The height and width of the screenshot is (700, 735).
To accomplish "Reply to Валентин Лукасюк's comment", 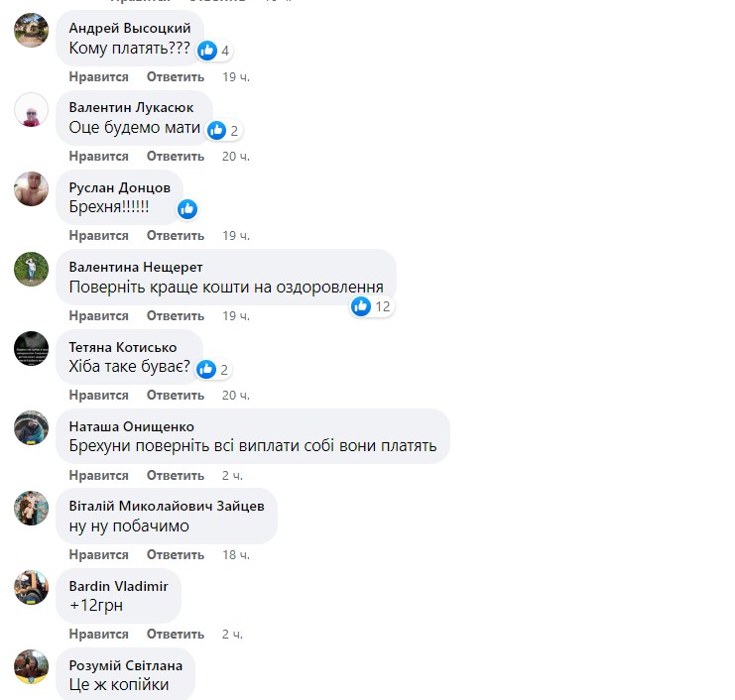I will coord(176,156).
